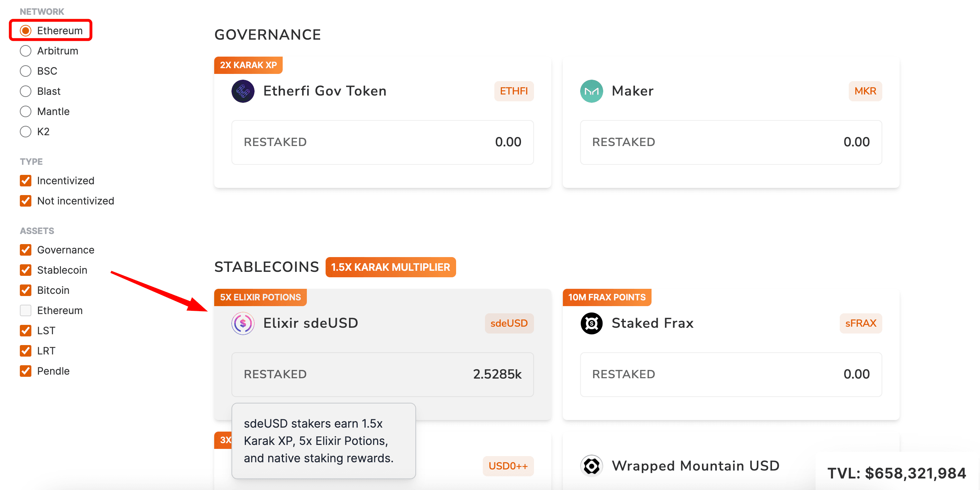Click the 5X ELIXIR POTIONS tag
The image size is (980, 490).
pyautogui.click(x=260, y=297)
